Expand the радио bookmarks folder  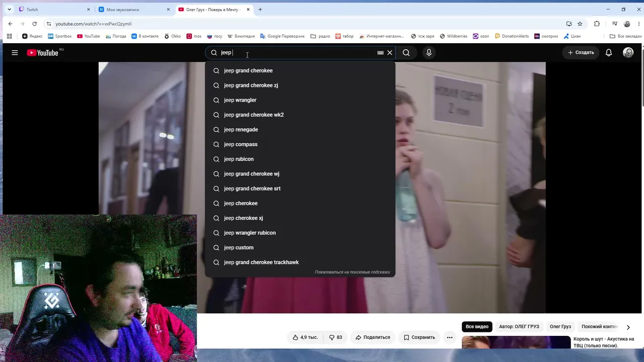[x=320, y=36]
